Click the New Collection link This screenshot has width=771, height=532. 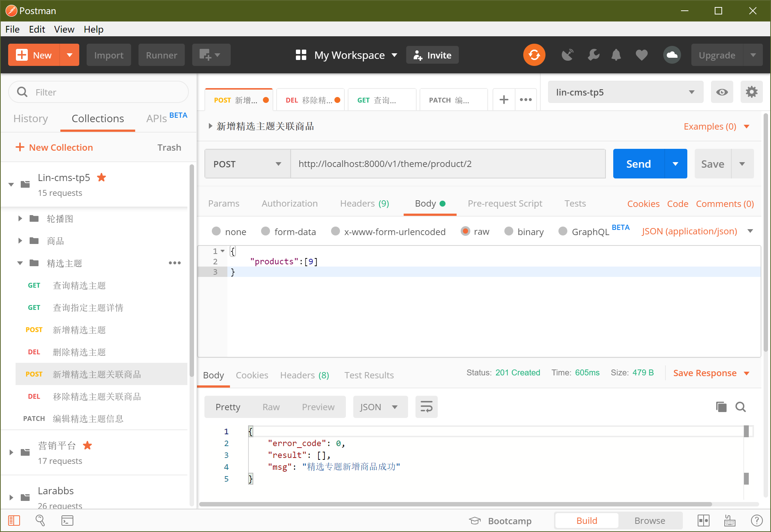coord(54,147)
